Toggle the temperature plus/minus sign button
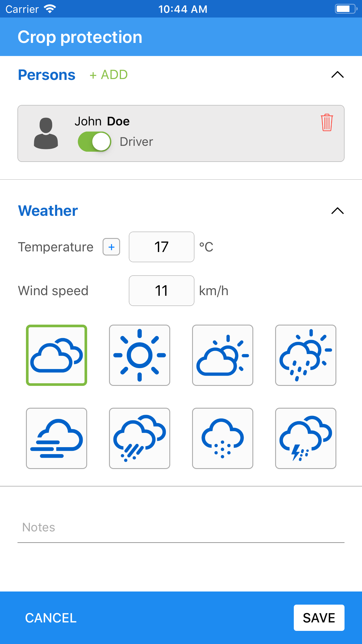This screenshot has width=362, height=644. coord(111,247)
